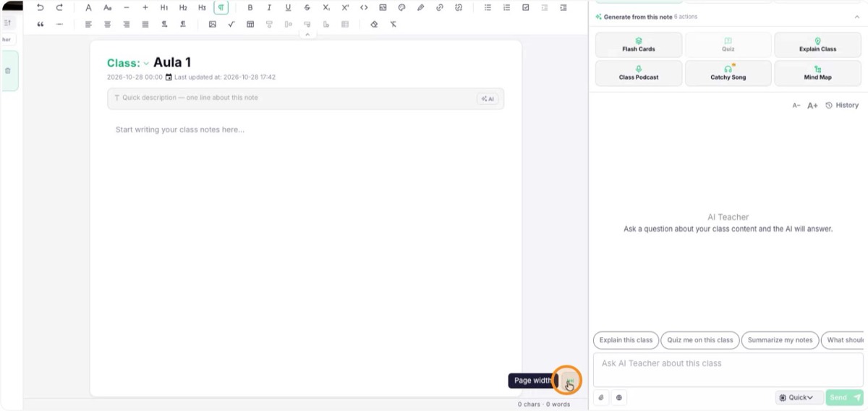This screenshot has height=411, width=868.
Task: Insert a code block
Action: click(x=383, y=7)
